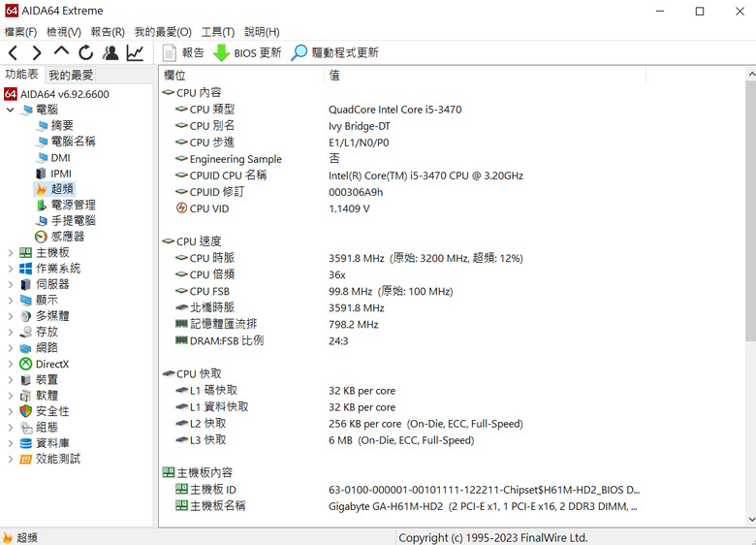Expand the 軟體 tree node
Image resolution: width=756 pixels, height=545 pixels.
pos(10,396)
